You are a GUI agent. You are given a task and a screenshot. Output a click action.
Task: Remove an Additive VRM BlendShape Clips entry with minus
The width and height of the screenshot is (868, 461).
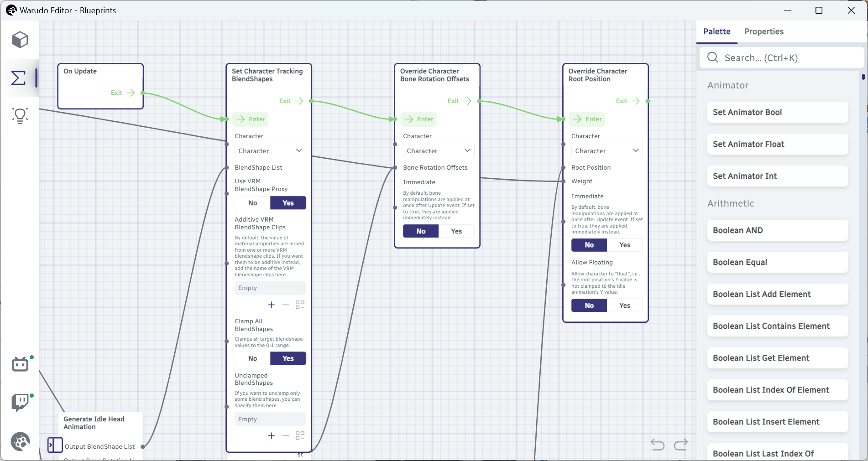click(286, 305)
